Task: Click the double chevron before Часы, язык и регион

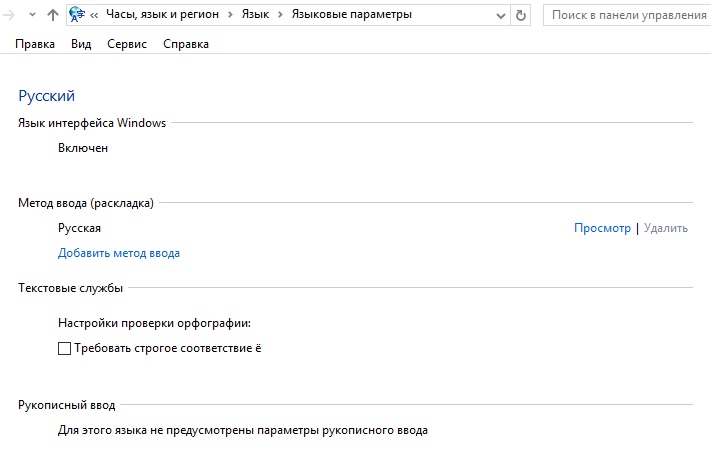Action: pyautogui.click(x=95, y=15)
